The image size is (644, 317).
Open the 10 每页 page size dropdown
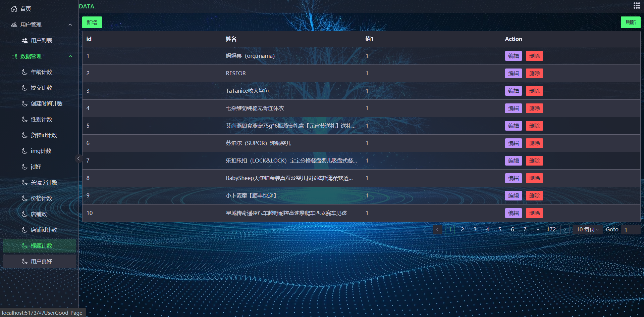click(x=588, y=229)
